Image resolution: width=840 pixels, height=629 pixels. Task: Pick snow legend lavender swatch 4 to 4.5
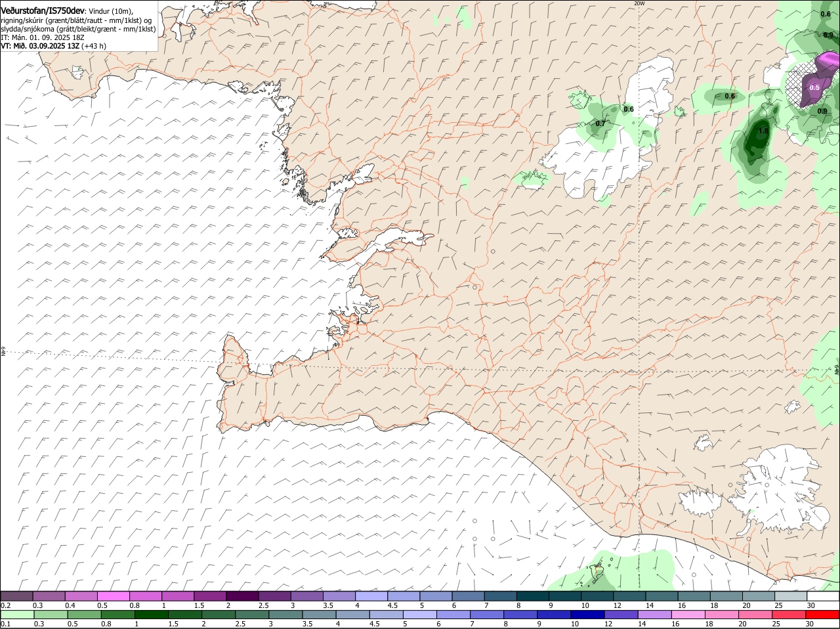click(x=371, y=596)
